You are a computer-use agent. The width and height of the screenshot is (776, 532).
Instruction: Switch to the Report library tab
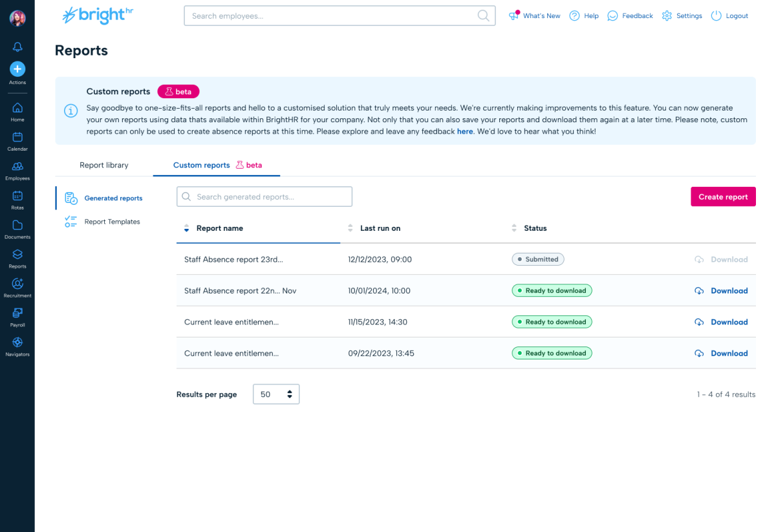click(103, 165)
